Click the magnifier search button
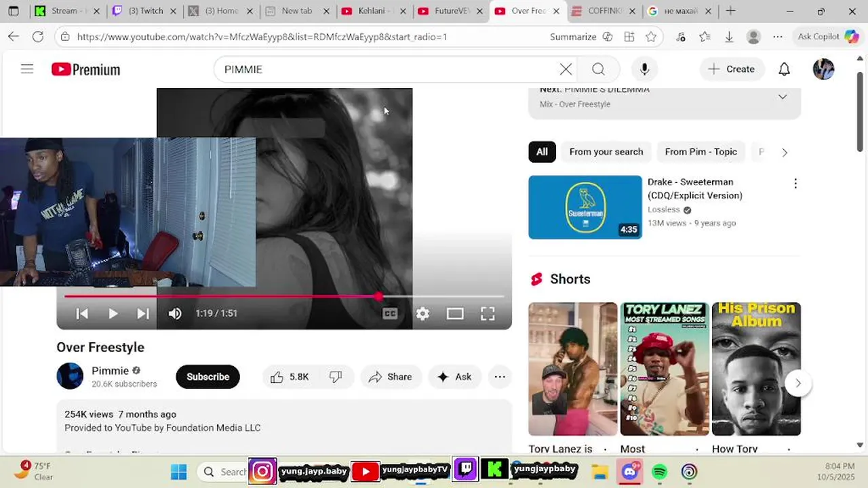868x488 pixels. 598,69
